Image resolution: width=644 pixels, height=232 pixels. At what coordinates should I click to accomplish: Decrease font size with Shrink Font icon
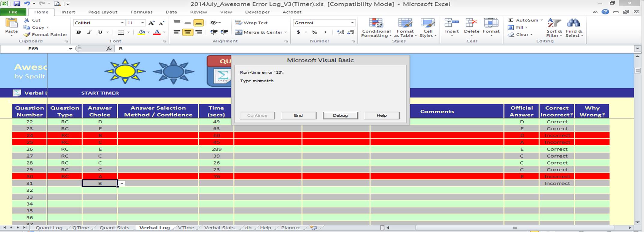162,23
